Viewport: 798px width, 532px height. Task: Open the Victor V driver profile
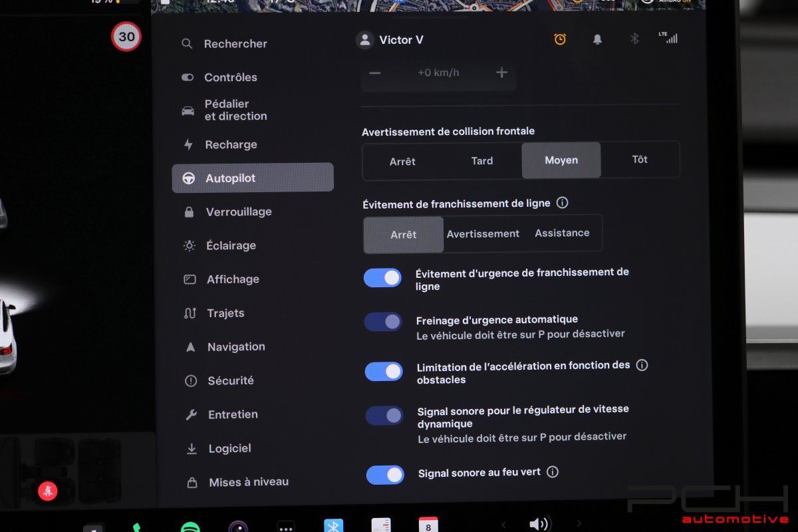(390, 40)
